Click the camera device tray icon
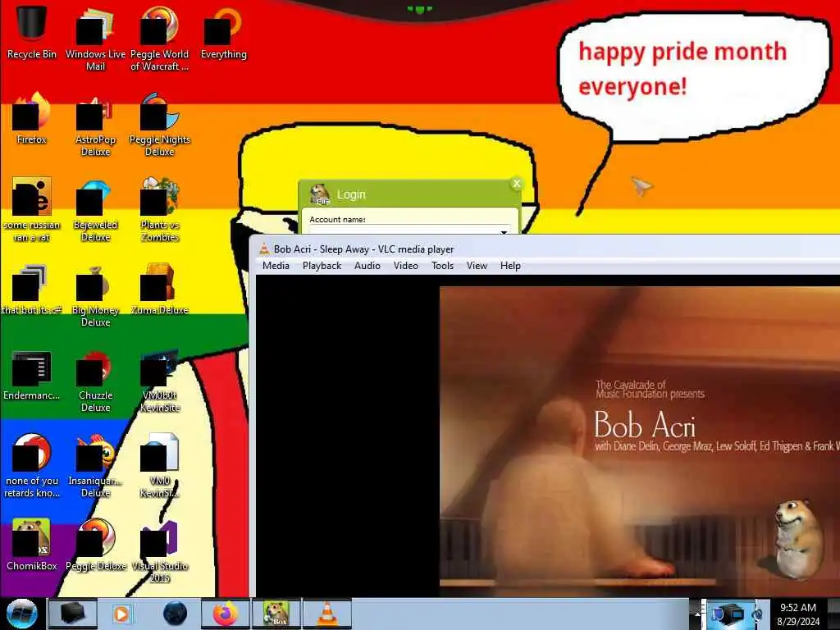840x630 pixels. click(729, 614)
